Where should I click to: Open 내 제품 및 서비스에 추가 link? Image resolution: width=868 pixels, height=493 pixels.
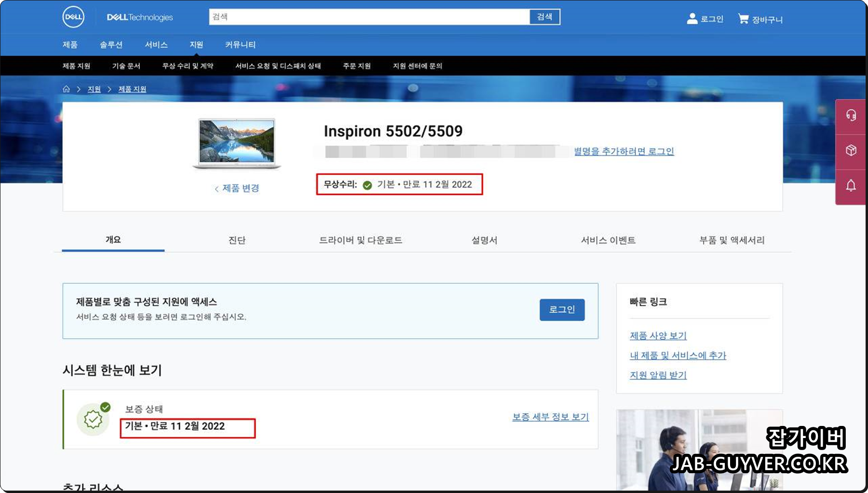pyautogui.click(x=678, y=356)
